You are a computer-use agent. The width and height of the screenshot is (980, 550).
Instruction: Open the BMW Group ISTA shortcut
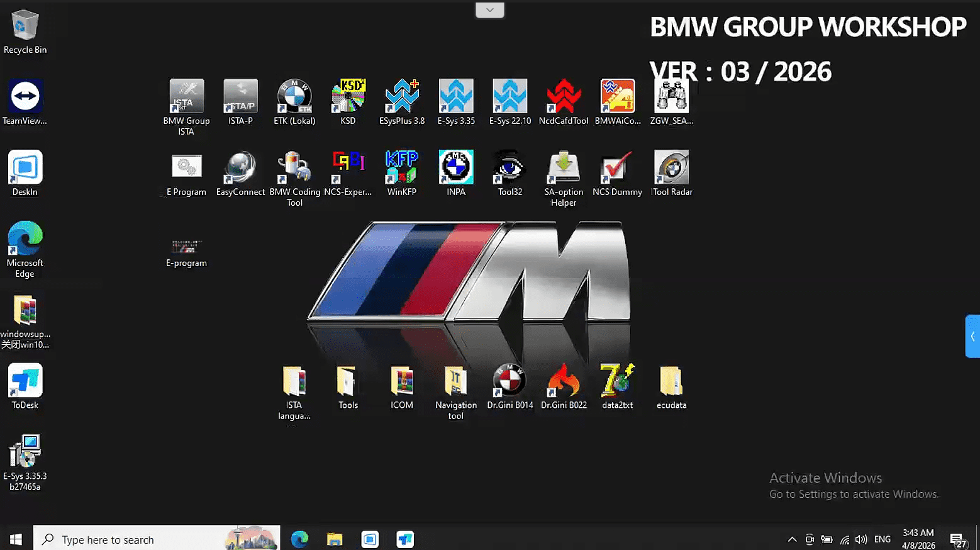point(186,96)
